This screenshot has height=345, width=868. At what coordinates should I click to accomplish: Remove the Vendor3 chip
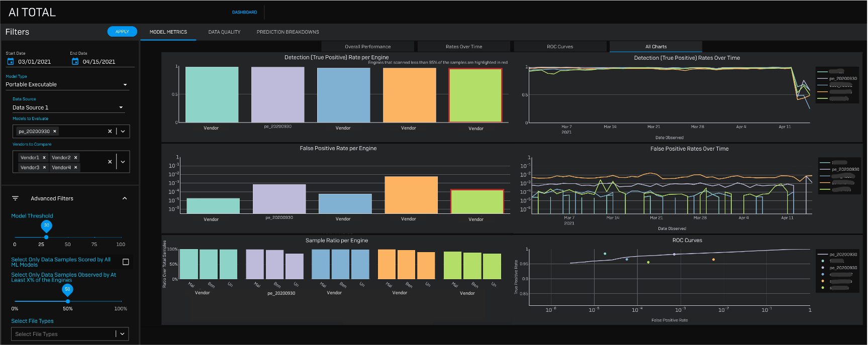(44, 168)
